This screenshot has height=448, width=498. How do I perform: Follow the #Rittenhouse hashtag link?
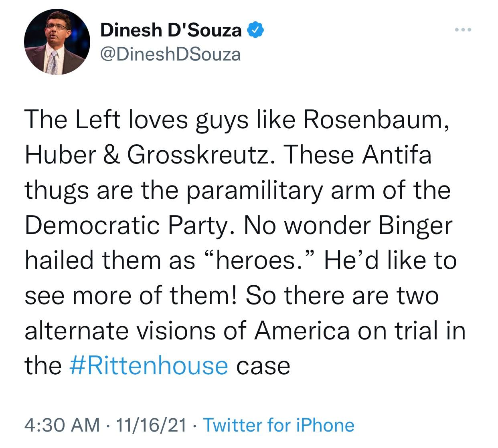point(148,365)
